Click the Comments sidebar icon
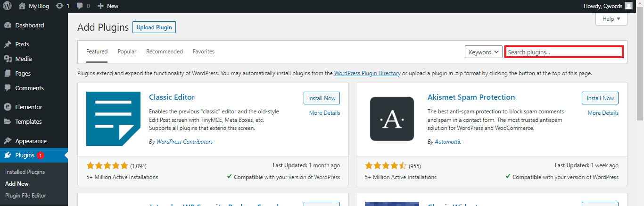Viewport: 644px width, 206px height. coord(8,88)
